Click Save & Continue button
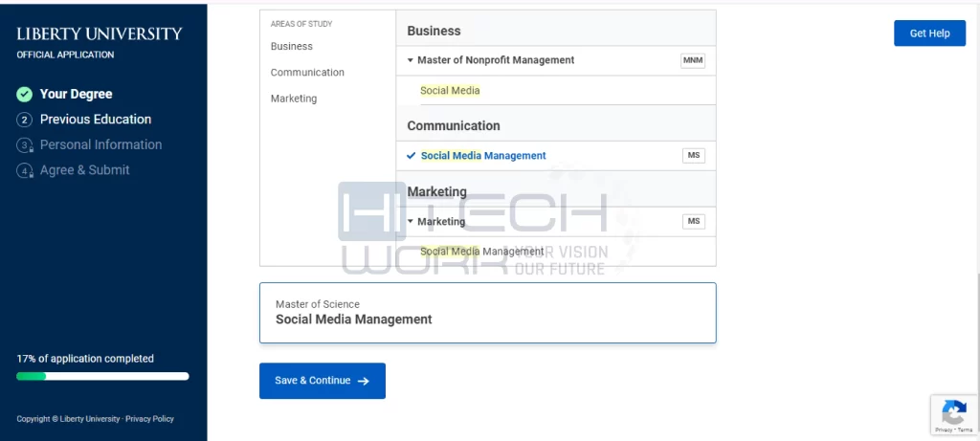 coord(323,381)
